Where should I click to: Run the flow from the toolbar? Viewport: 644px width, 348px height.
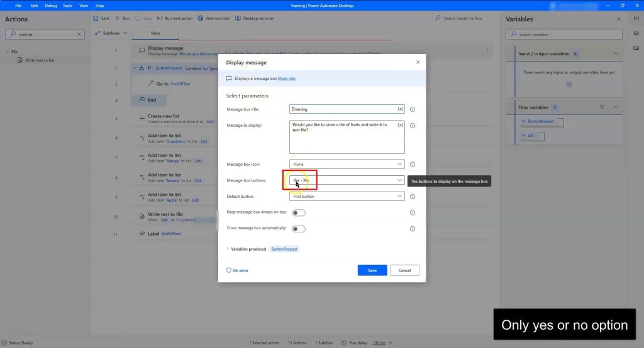click(x=123, y=18)
